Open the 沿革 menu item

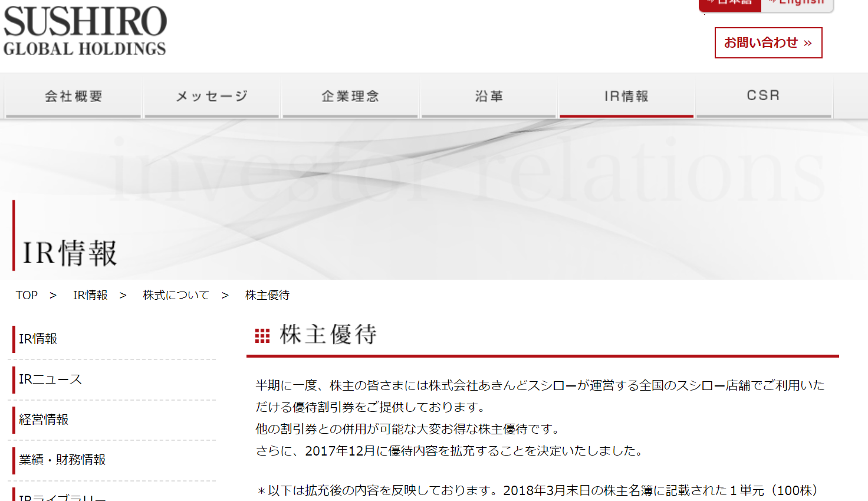489,96
